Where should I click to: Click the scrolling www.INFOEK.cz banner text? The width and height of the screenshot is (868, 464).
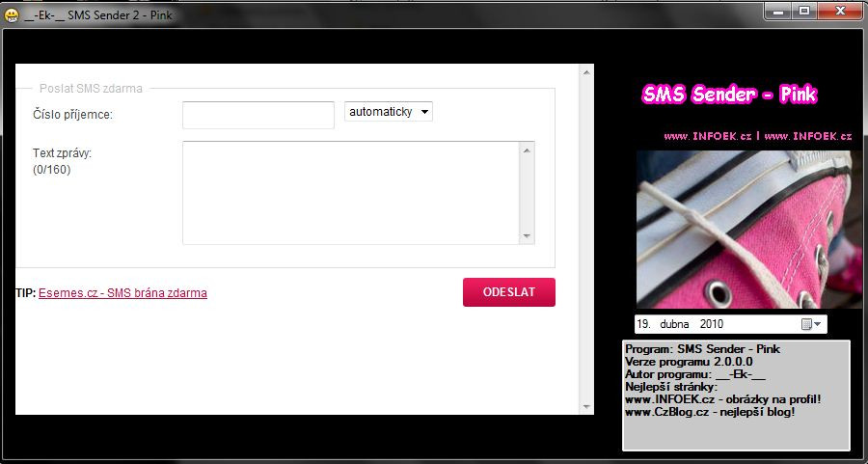point(758,136)
